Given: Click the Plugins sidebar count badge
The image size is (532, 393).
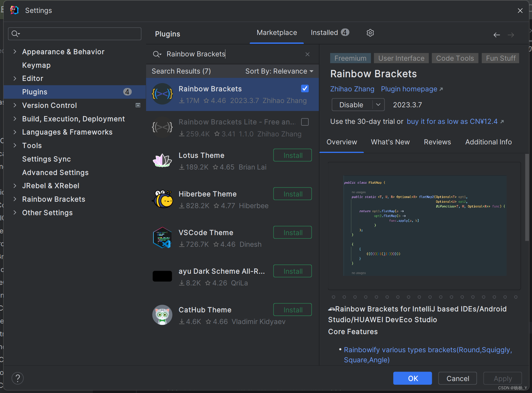Looking at the screenshot, I should 127,92.
